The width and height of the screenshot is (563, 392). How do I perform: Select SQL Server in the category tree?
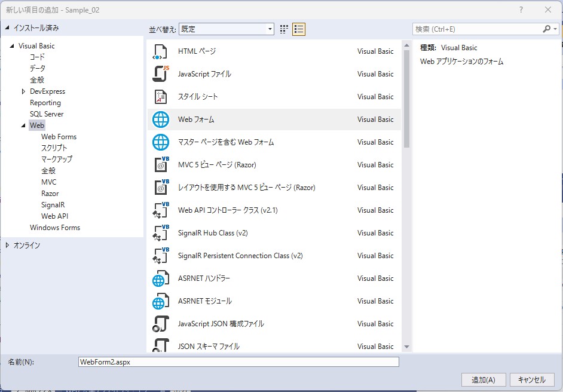click(47, 114)
